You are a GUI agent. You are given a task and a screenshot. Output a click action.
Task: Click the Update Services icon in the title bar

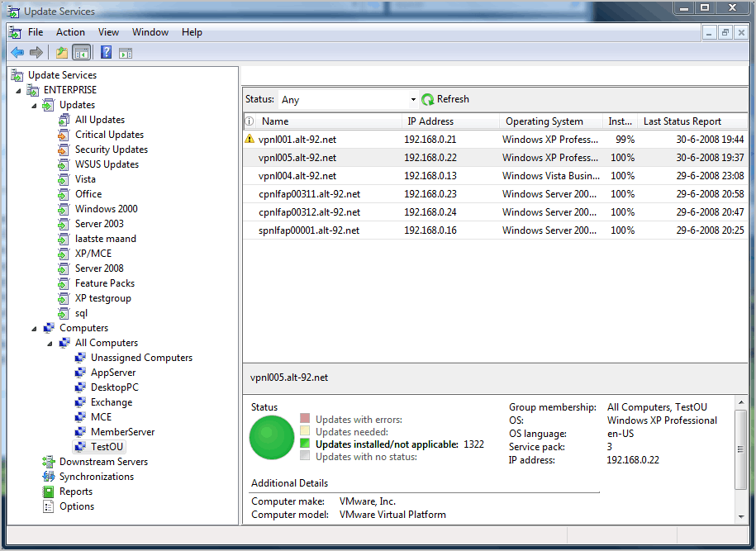coord(13,11)
